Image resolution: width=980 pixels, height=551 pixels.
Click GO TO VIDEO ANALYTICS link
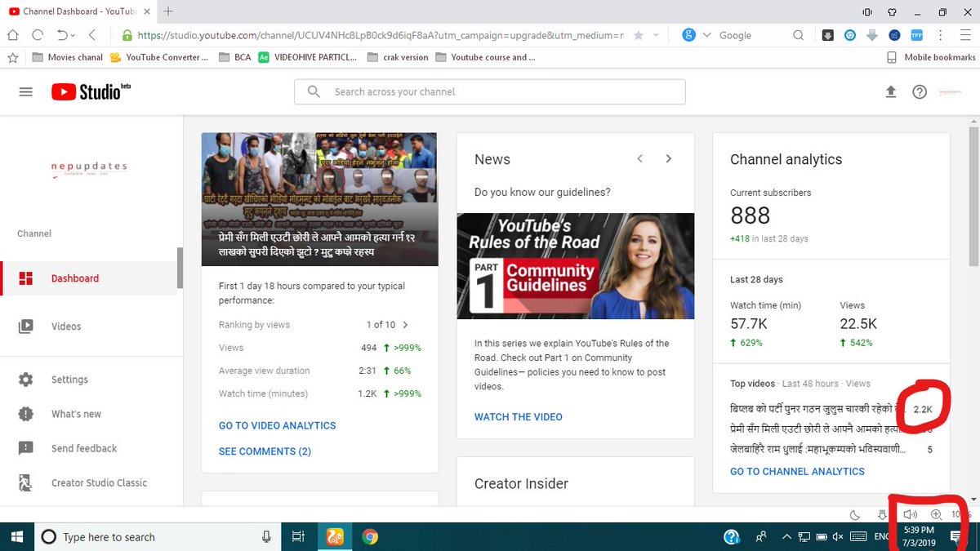pos(277,425)
